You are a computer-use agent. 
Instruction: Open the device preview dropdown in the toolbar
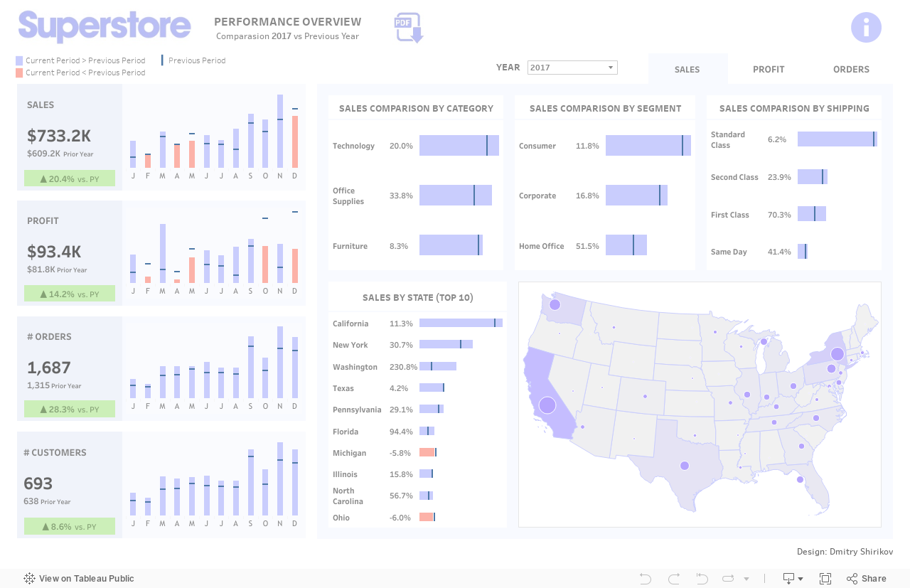pos(793,579)
